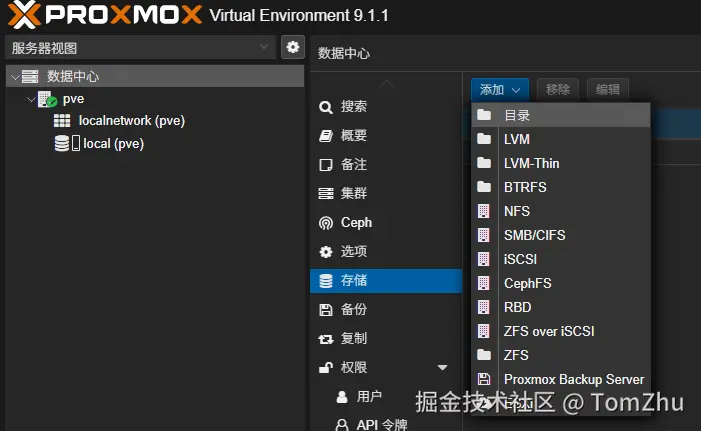Image resolution: width=701 pixels, height=431 pixels.
Task: Collapse the 权限 submenu arrow
Action: coord(442,368)
